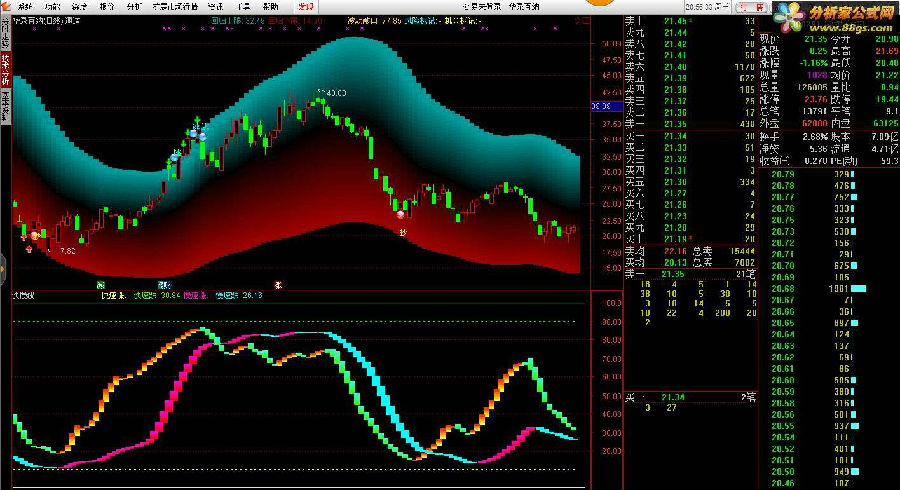Click the red 选股 button in menu bar
Screen dimensions: 900x490
[305, 7]
